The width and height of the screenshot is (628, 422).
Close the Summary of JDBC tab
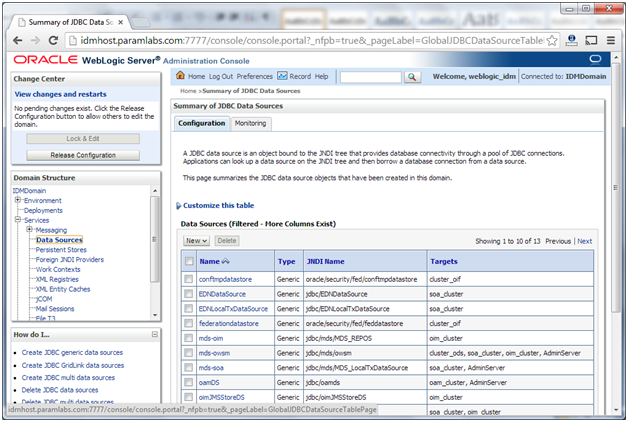[121, 22]
